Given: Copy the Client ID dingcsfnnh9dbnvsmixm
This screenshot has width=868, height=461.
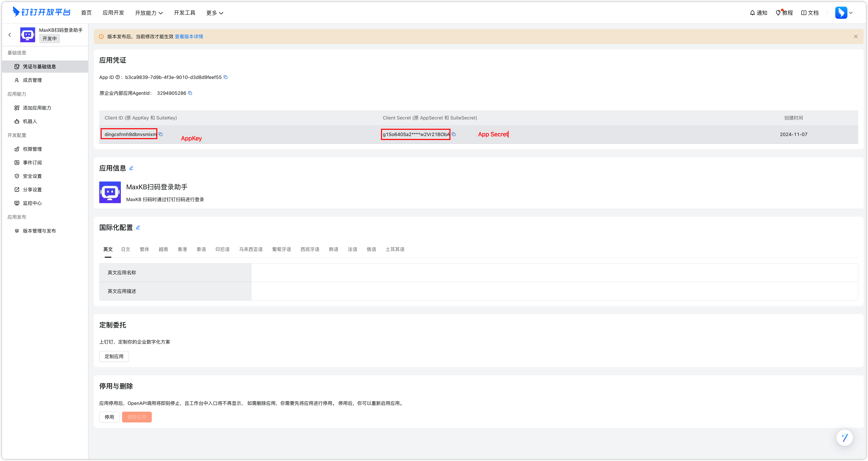Looking at the screenshot, I should tap(161, 134).
